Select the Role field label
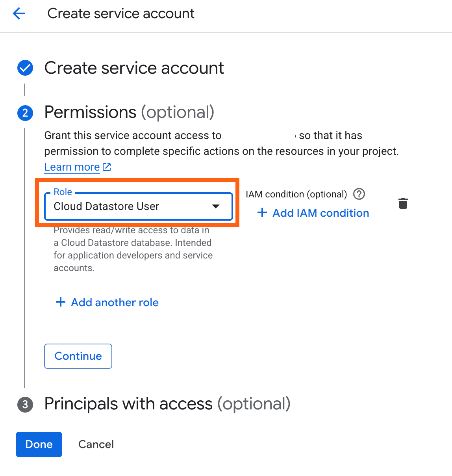 pos(63,192)
